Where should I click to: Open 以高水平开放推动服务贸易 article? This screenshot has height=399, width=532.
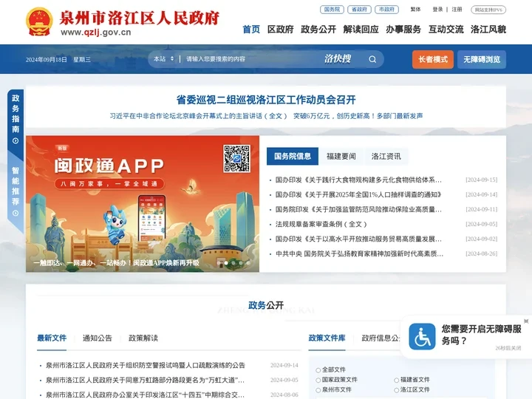click(x=358, y=239)
